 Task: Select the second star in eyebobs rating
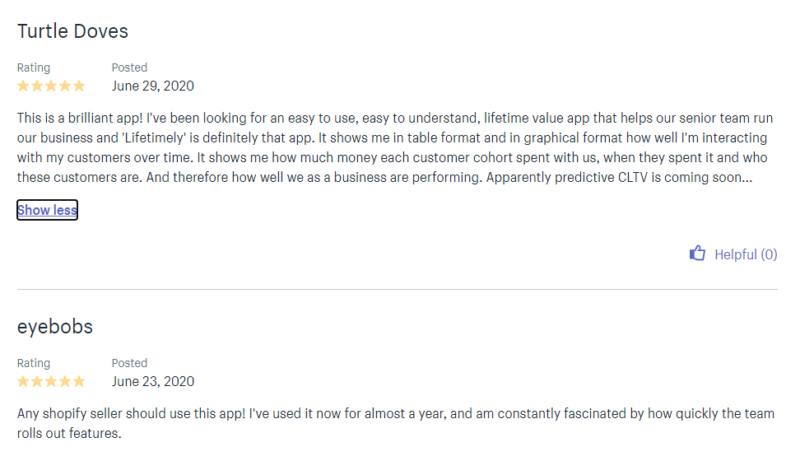click(37, 381)
